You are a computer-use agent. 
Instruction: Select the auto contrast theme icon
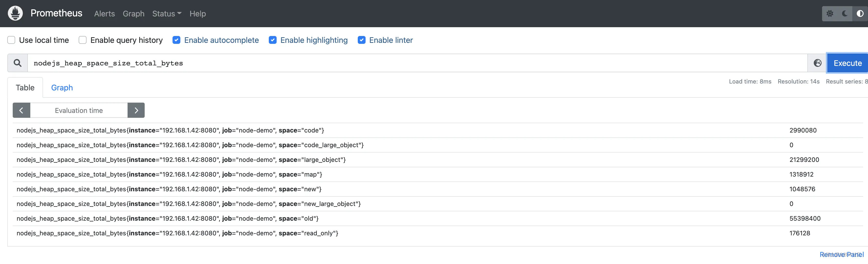[860, 13]
